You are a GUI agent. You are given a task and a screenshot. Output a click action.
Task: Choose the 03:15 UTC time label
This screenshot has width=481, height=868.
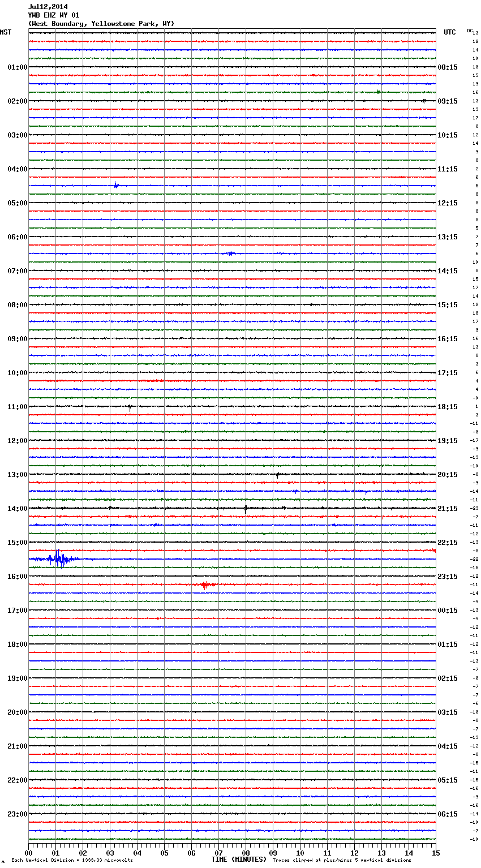[x=448, y=712]
